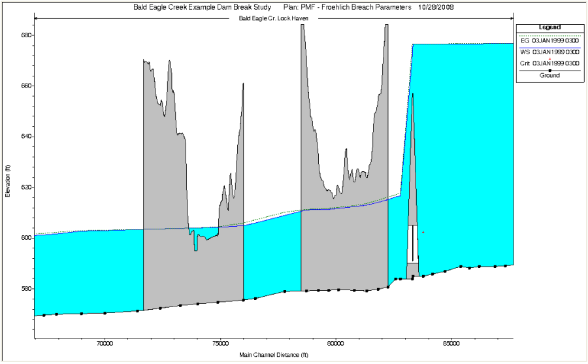Select the Bald Eagle Cr. Lock Haven reach label

pyautogui.click(x=274, y=18)
